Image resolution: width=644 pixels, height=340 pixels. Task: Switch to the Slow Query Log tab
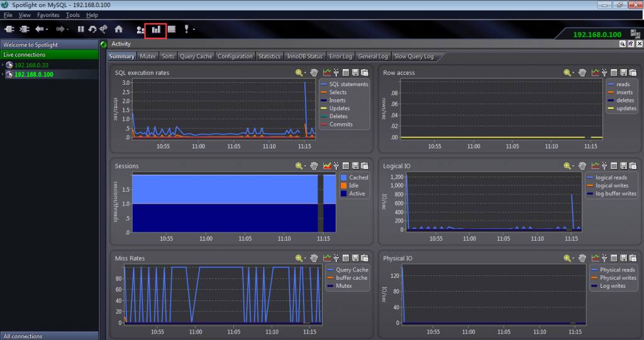[x=414, y=57]
